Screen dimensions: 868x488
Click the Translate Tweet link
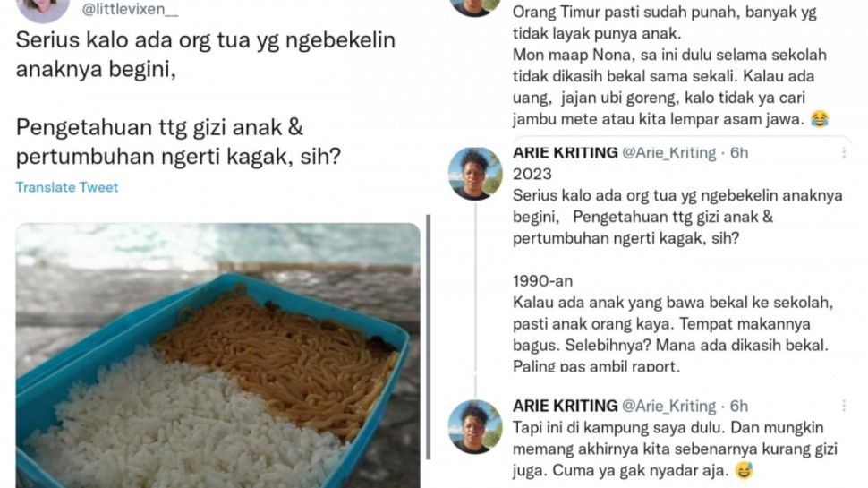(x=67, y=187)
